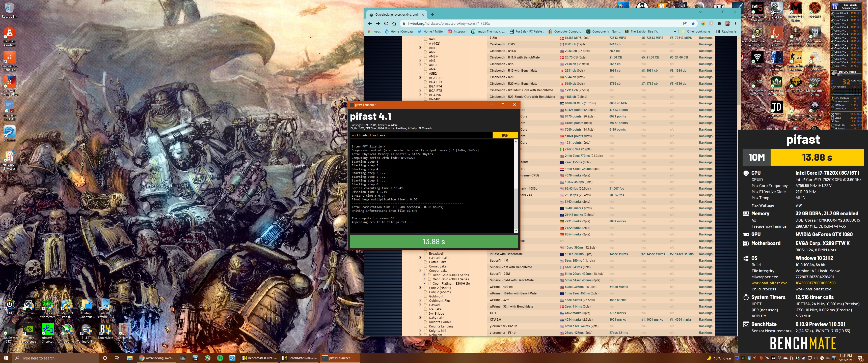Expand the AM4 socket tree node
This screenshot has width=868, height=363.
pyautogui.click(x=420, y=69)
